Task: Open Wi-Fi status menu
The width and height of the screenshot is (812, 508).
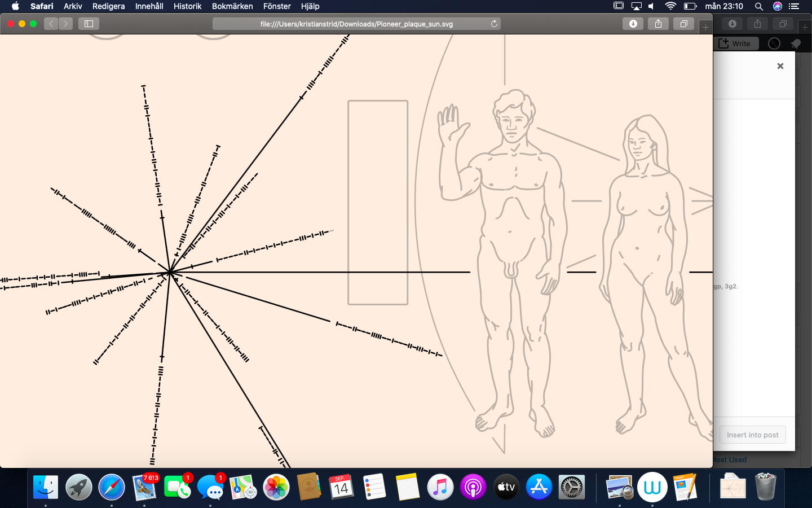Action: 670,6
